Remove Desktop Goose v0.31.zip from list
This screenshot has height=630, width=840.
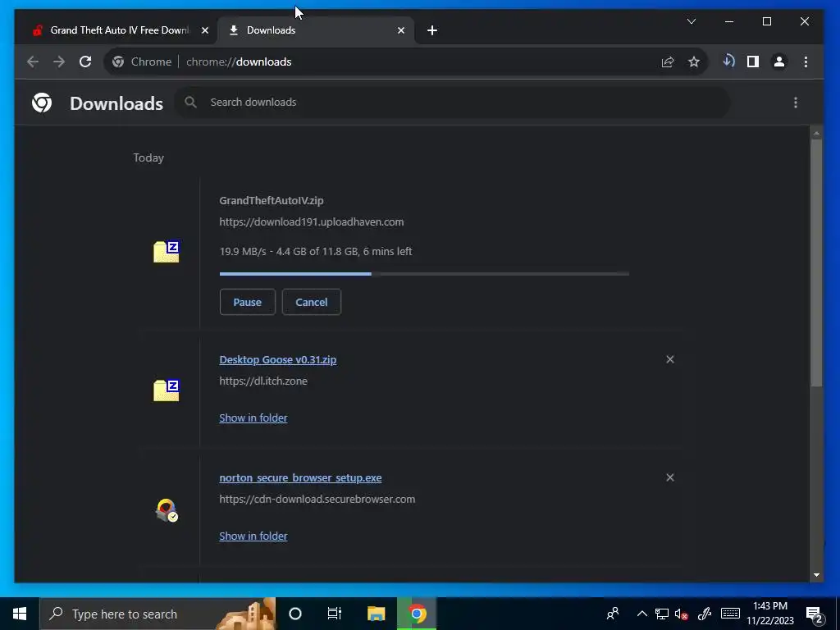tap(669, 359)
